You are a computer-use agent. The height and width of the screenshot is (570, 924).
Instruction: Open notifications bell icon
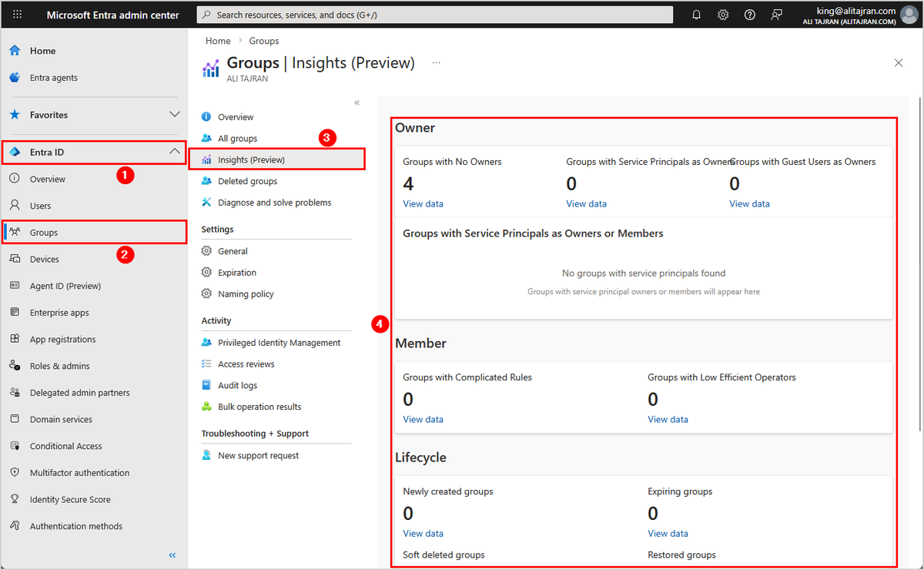tap(697, 15)
